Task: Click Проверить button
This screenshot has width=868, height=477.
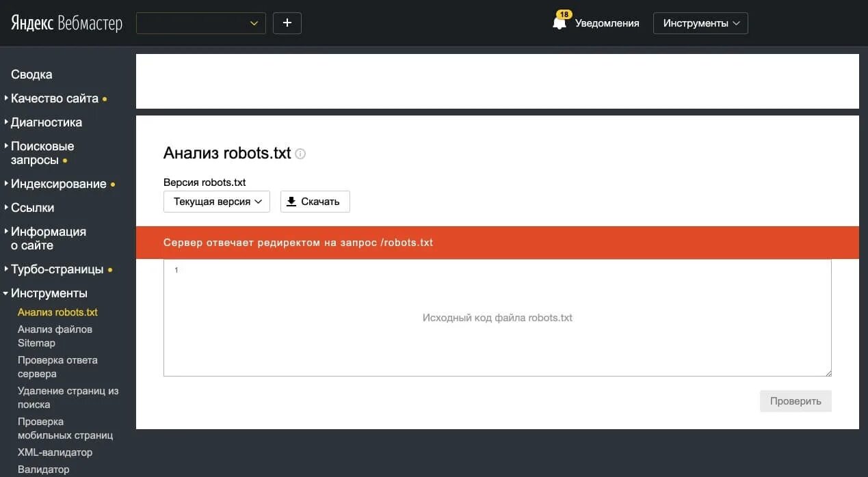Action: click(795, 401)
